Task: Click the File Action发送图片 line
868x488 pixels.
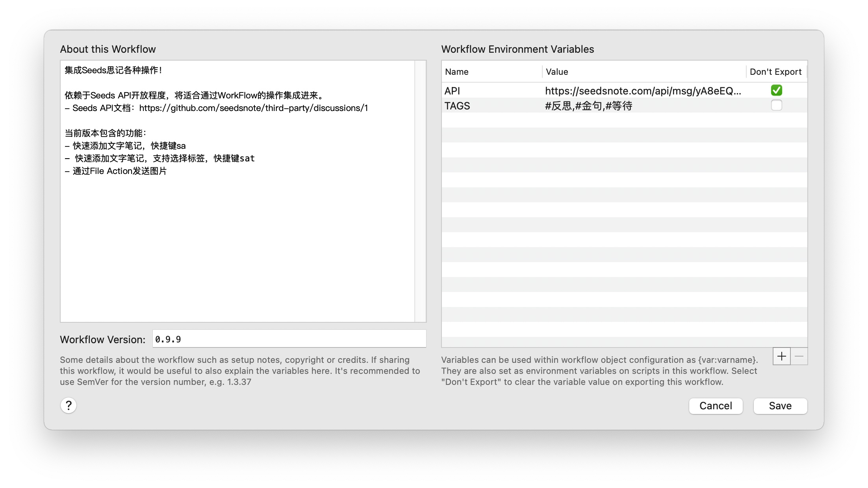Action: point(116,171)
